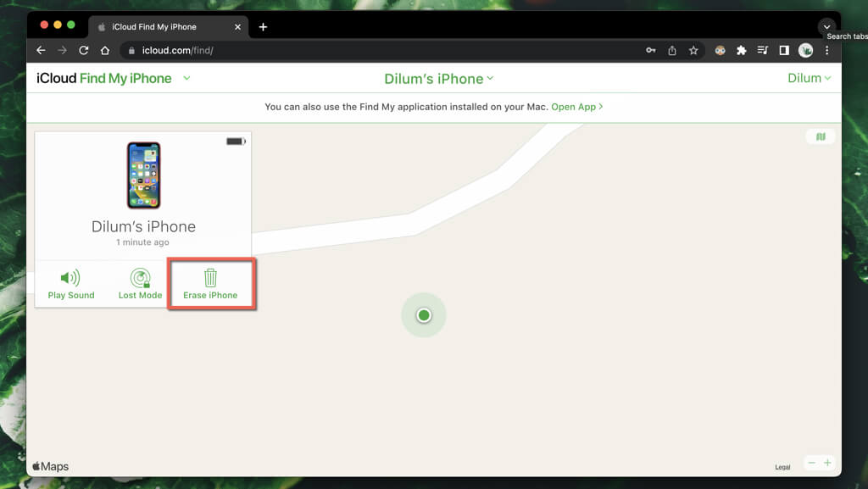Open the Legal link on map
The width and height of the screenshot is (868, 489).
pos(782,467)
